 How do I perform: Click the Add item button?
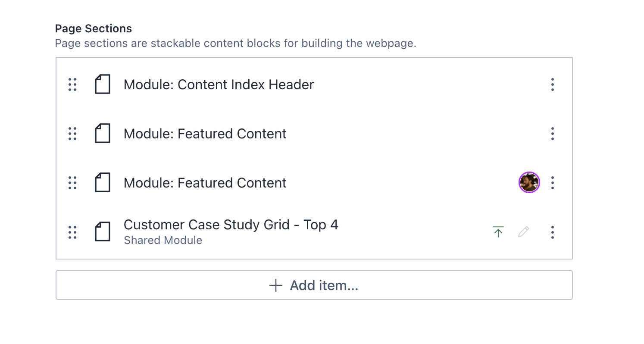click(314, 285)
